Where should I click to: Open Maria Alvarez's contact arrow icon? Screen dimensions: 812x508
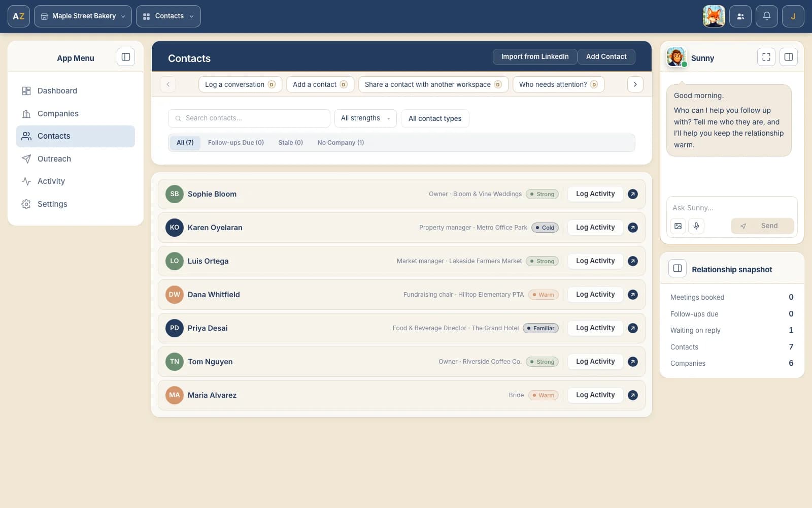[x=633, y=395]
